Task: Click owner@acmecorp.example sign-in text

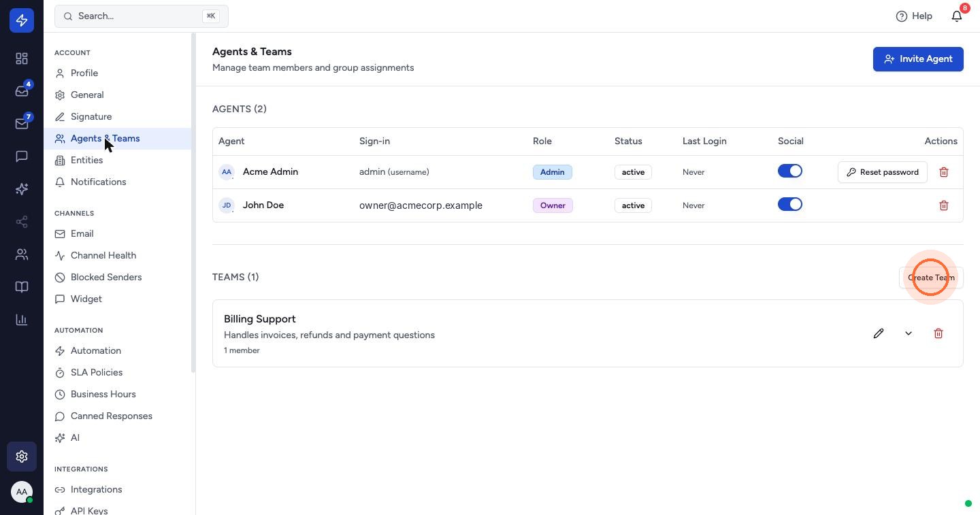Action: pyautogui.click(x=421, y=205)
